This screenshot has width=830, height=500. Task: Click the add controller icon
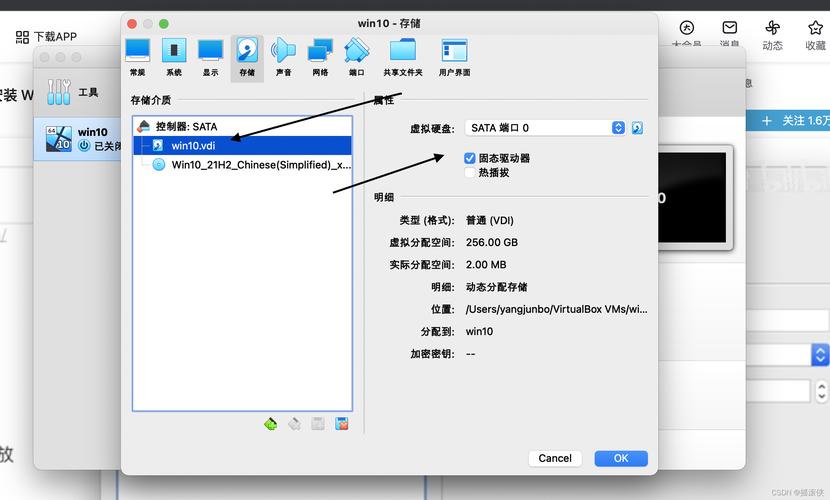coord(270,424)
